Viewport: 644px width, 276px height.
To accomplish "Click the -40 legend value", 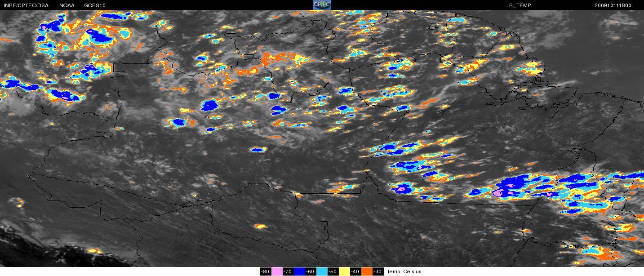I will point(355,272).
